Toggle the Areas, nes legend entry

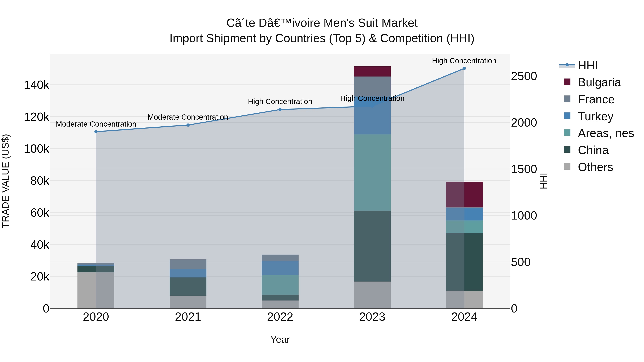tap(599, 133)
